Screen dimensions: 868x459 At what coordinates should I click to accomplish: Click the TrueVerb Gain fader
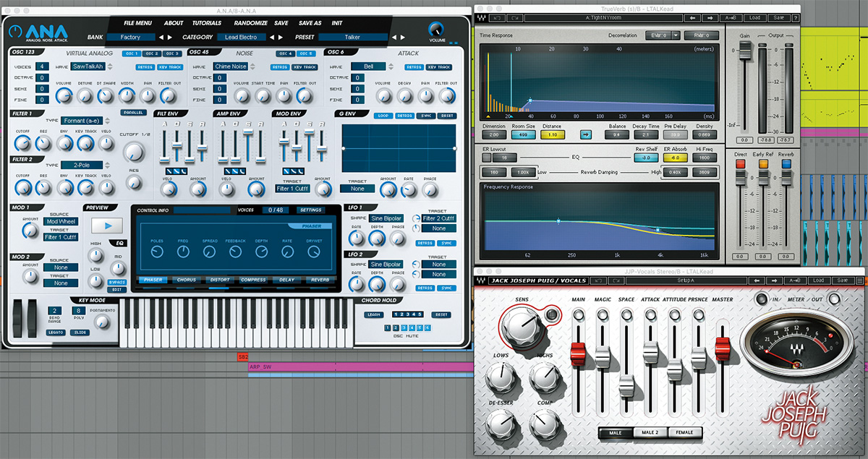[744, 50]
